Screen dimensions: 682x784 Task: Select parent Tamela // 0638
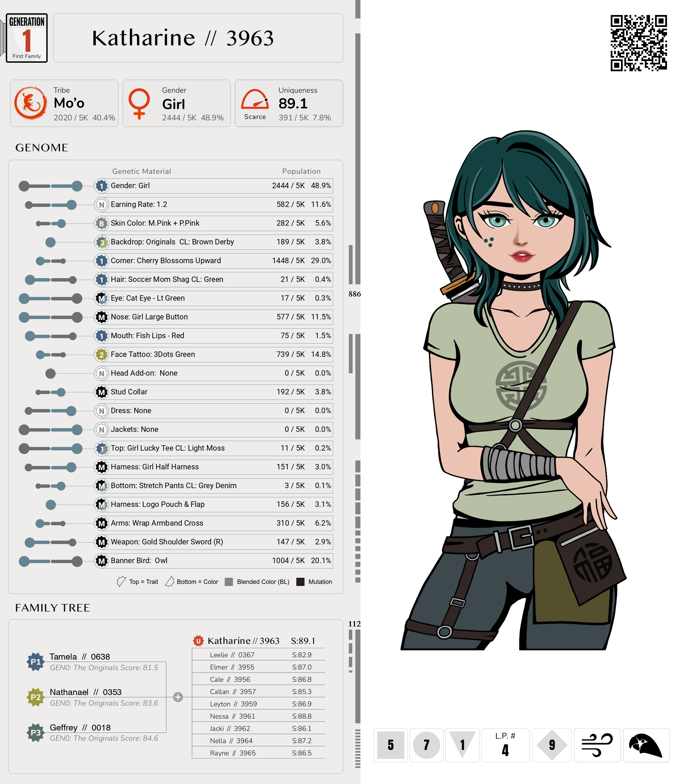(x=79, y=657)
